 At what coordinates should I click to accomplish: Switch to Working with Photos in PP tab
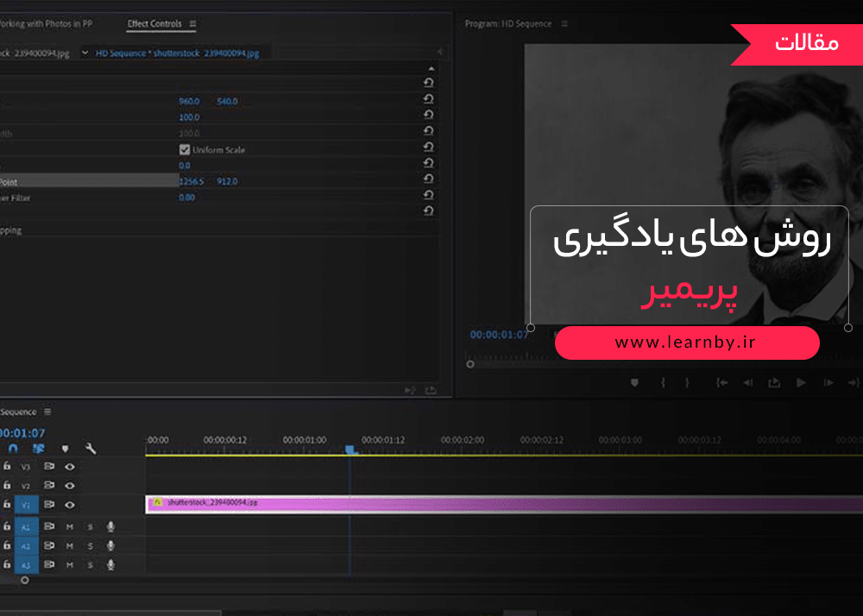click(x=47, y=23)
